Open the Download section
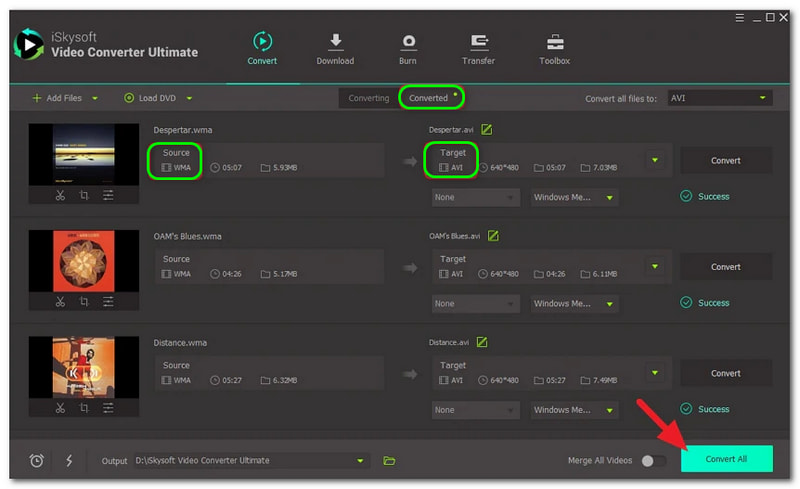The height and width of the screenshot is (489, 800). click(335, 48)
